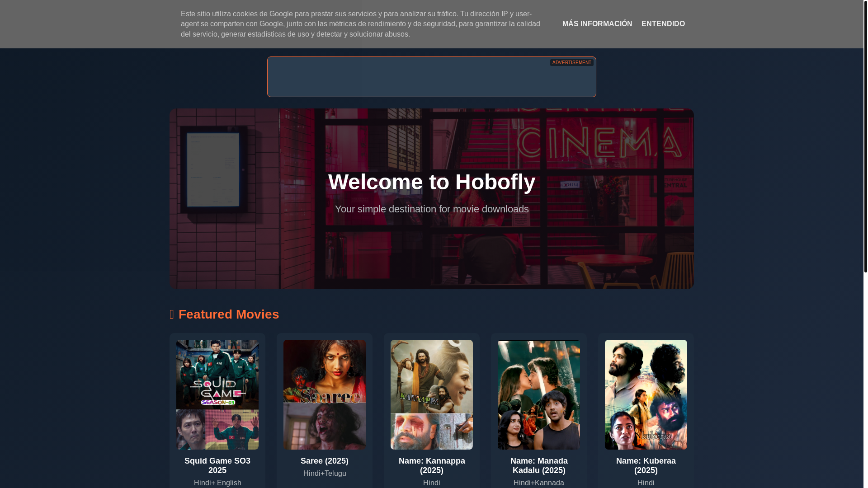Open the Saree movie poster thumbnail

point(325,394)
